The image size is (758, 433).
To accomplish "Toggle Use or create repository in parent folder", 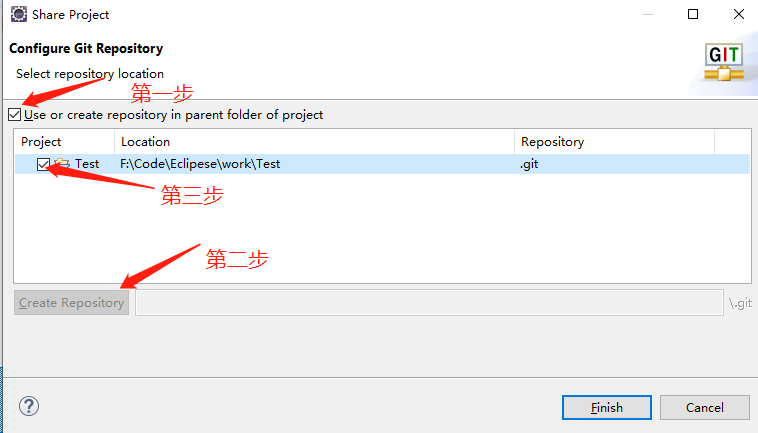I will pyautogui.click(x=14, y=115).
